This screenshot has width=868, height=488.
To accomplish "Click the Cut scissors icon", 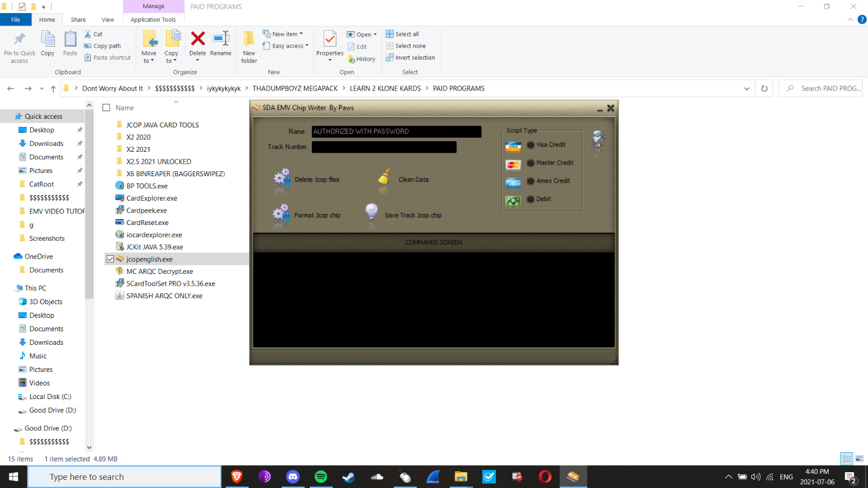I will click(x=88, y=34).
